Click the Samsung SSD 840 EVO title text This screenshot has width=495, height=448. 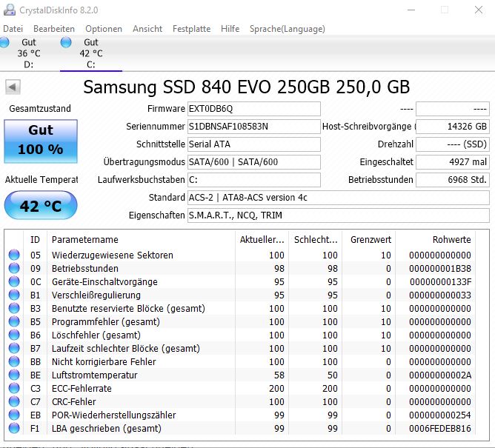coord(247,87)
